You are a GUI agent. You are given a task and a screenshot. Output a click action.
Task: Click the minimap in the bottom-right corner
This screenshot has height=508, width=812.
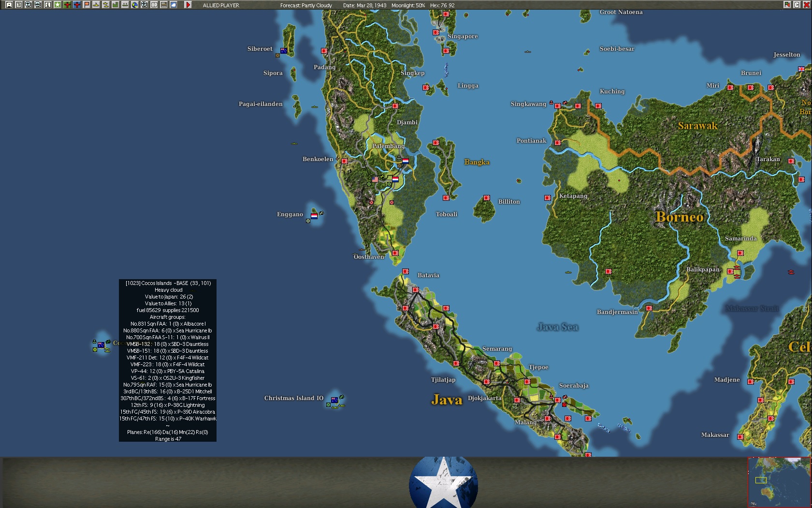click(779, 482)
